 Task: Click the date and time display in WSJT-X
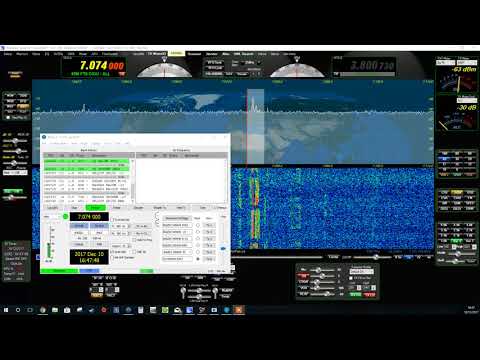point(89,257)
